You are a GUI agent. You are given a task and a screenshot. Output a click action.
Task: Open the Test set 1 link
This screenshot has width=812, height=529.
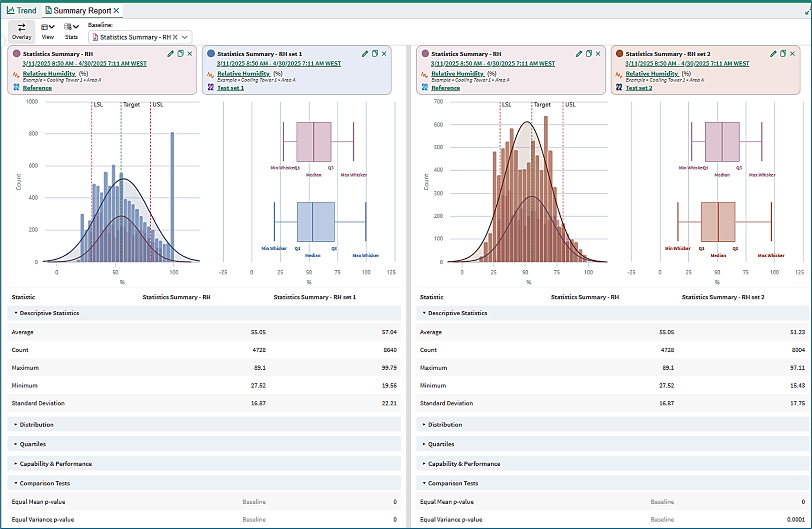(230, 88)
